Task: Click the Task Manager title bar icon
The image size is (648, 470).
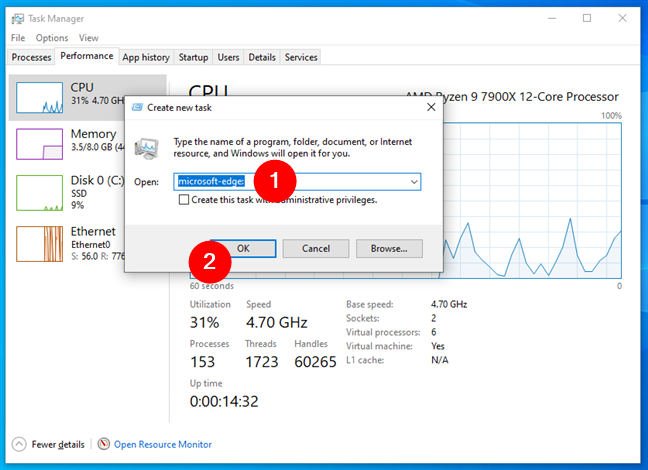Action: (18, 19)
